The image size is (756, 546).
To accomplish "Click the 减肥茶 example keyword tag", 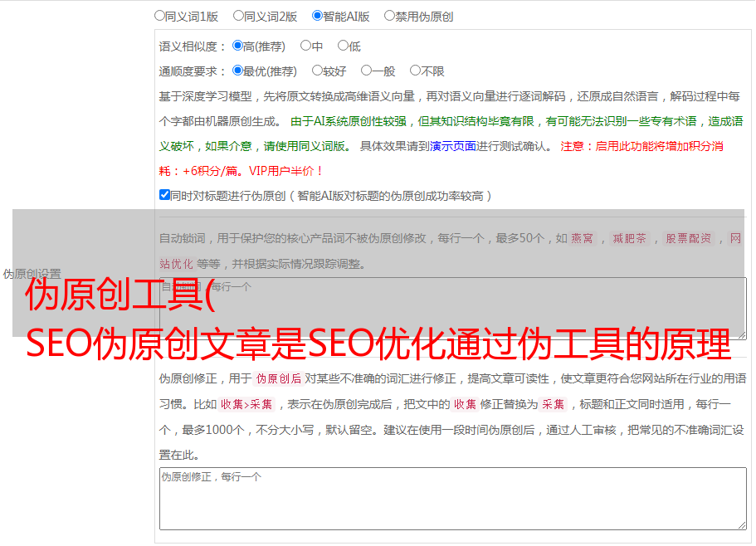I will click(x=629, y=238).
